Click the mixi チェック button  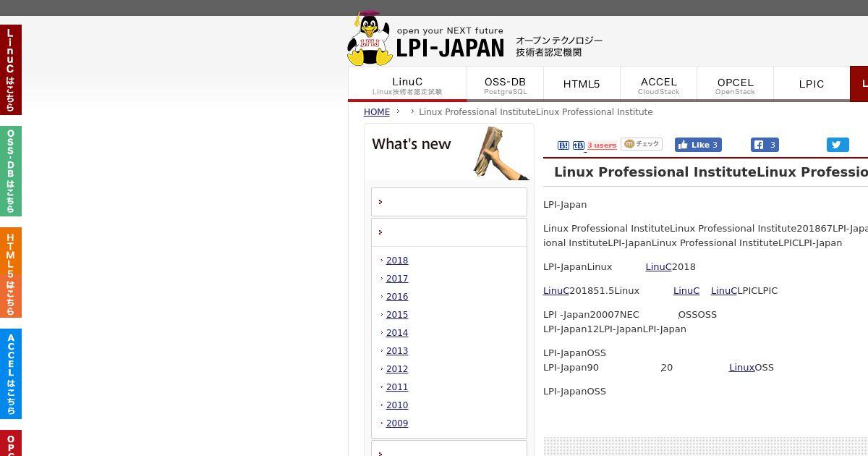point(642,144)
